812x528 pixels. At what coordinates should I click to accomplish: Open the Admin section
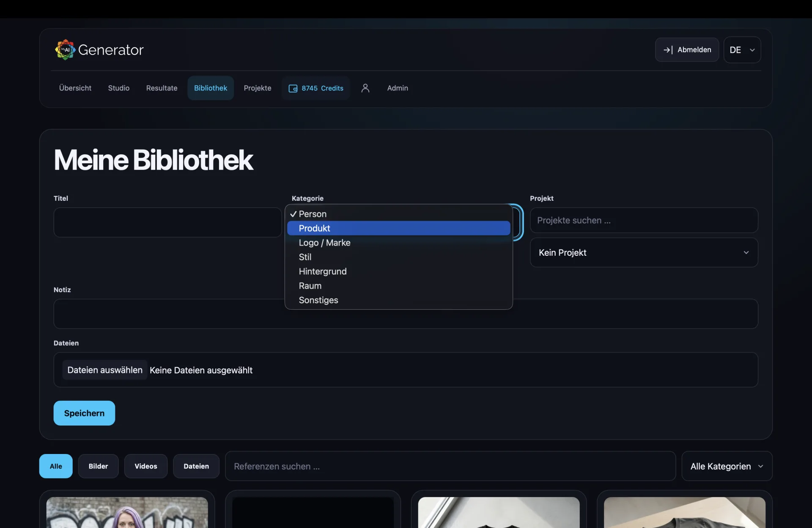(398, 88)
